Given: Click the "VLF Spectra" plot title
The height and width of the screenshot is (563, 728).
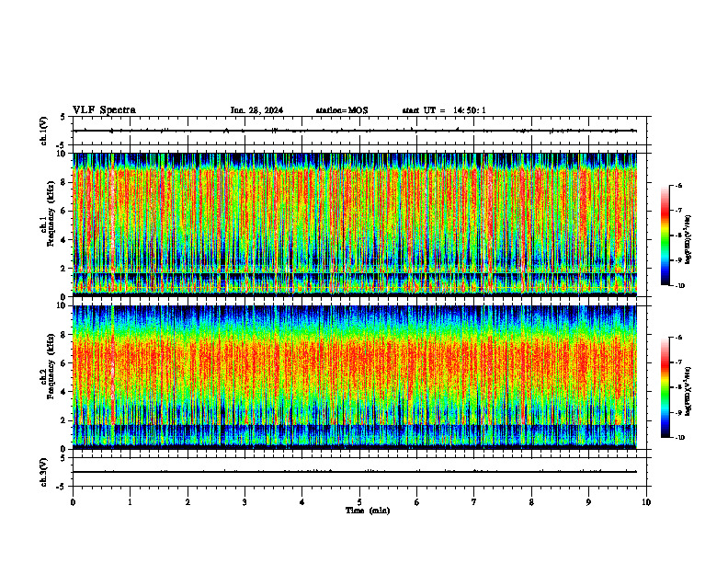Looking at the screenshot, I should pos(104,110).
